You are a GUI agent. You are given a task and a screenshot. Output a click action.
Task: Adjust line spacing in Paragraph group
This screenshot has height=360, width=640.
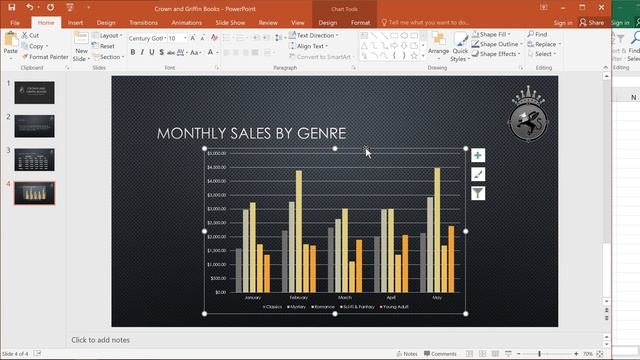279,38
